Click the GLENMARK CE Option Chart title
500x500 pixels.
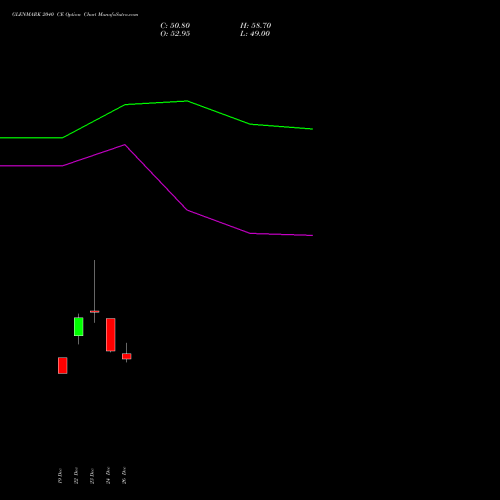[x=75, y=15]
